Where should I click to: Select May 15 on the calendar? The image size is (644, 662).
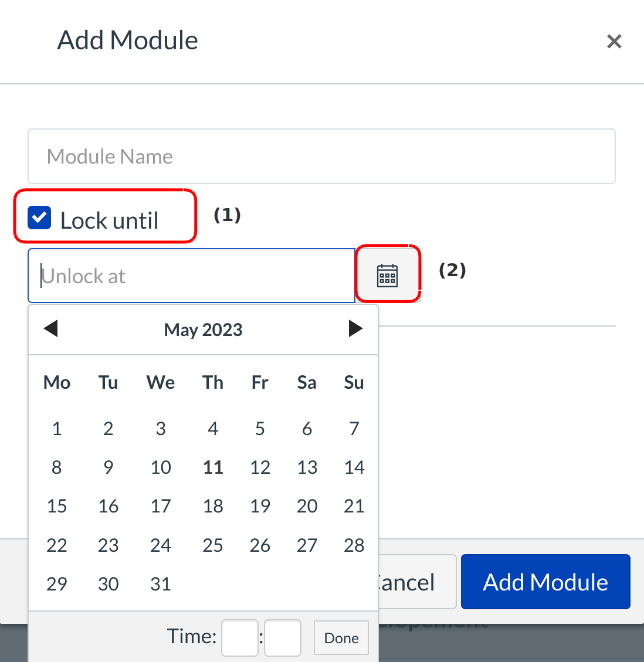(57, 506)
